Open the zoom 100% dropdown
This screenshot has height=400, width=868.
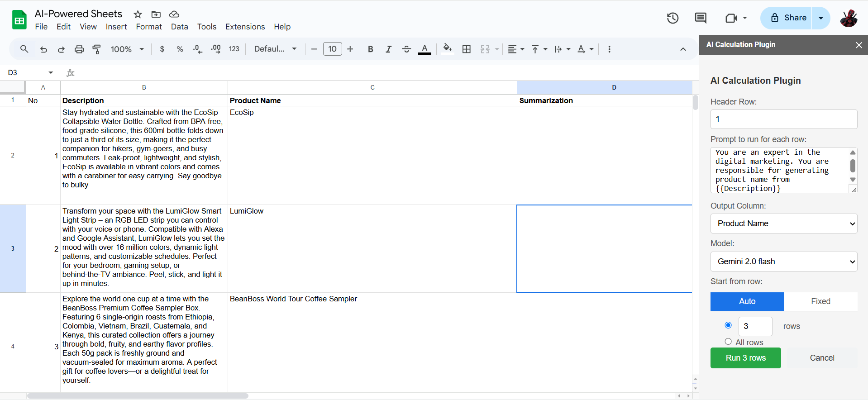127,49
